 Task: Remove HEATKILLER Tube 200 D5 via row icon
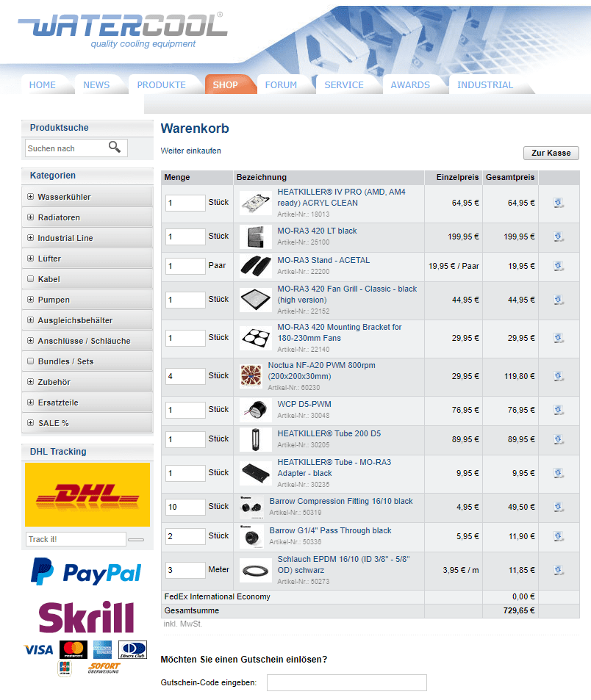tap(559, 439)
